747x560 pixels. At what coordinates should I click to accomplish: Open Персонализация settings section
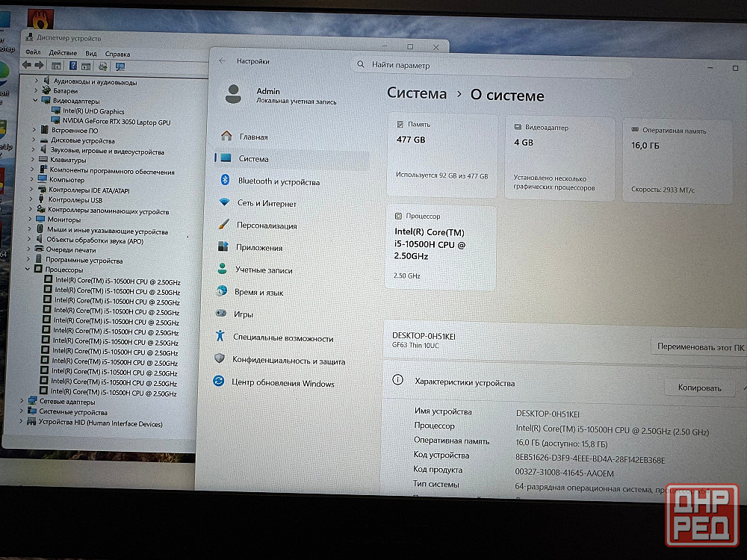pos(267,225)
